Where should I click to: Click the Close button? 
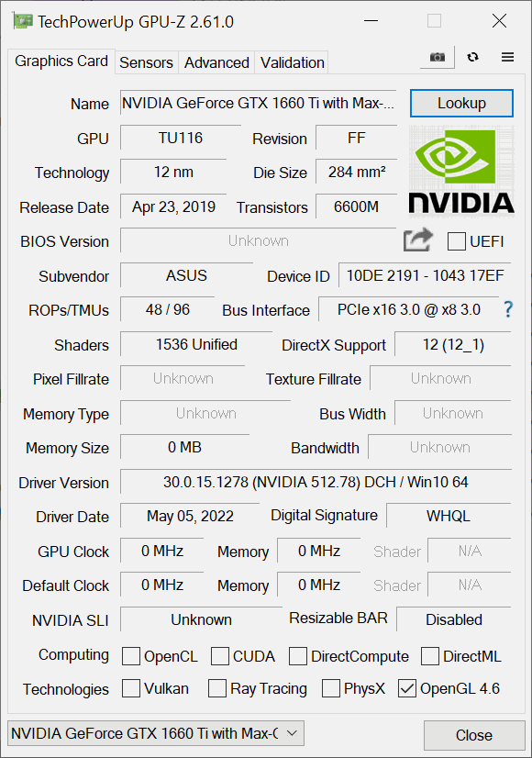tap(474, 735)
